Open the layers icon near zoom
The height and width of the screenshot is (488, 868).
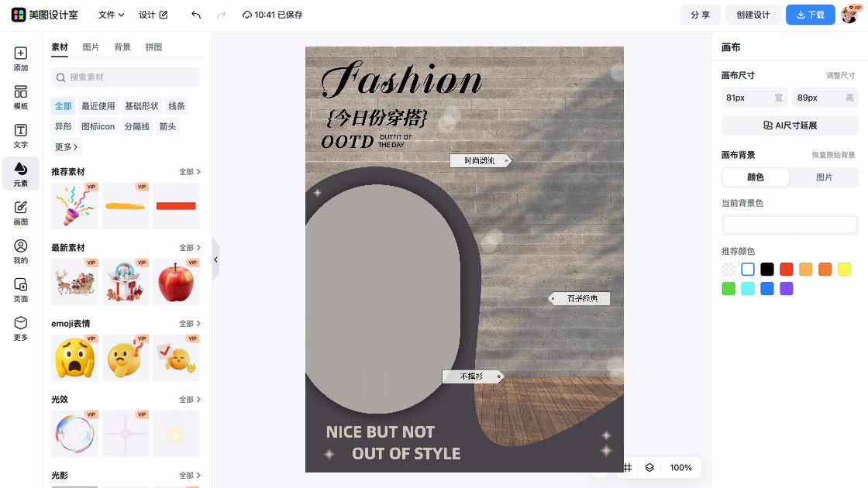coord(649,468)
